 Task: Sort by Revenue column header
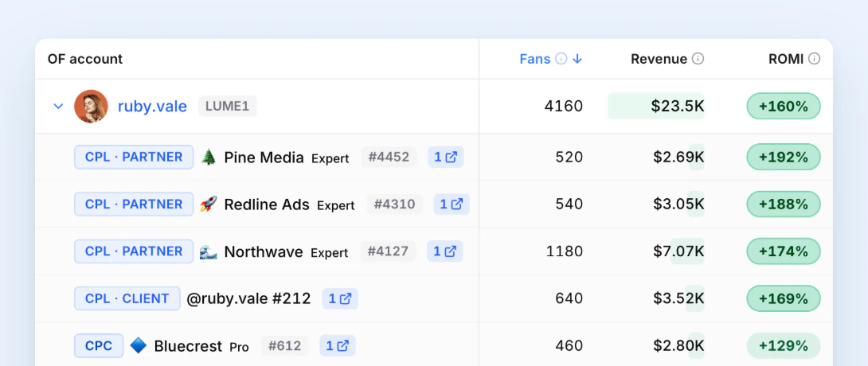tap(659, 59)
